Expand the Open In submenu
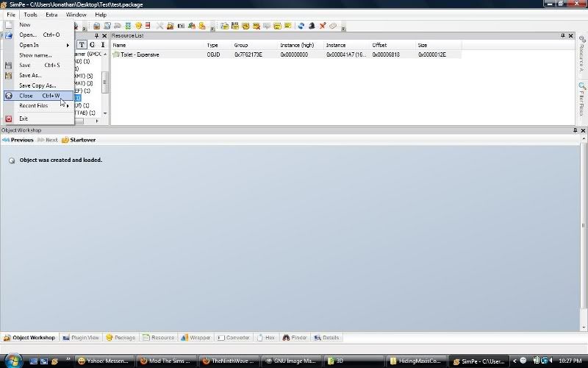Viewport: 588px width, 368px height. (29, 45)
